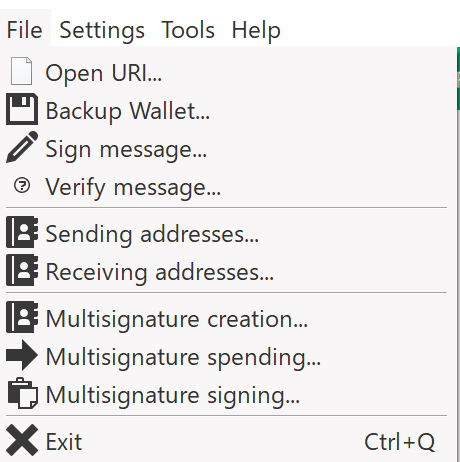Open the Settings menu

[102, 30]
